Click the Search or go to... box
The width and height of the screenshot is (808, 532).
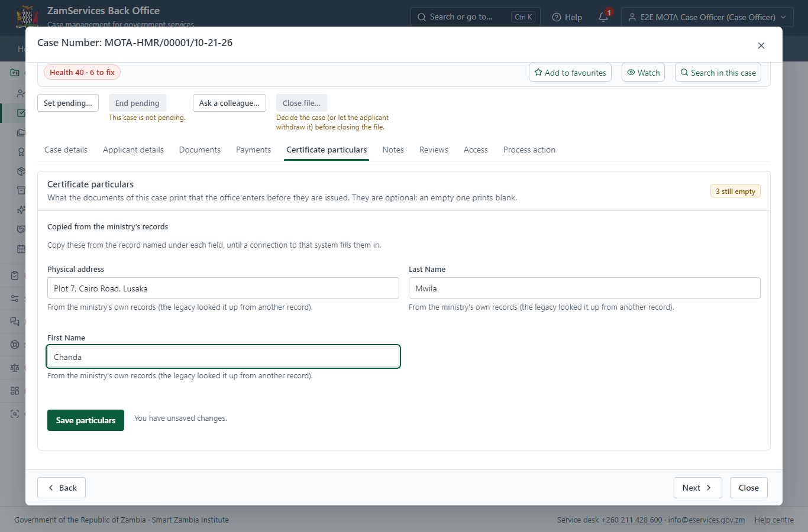point(476,17)
